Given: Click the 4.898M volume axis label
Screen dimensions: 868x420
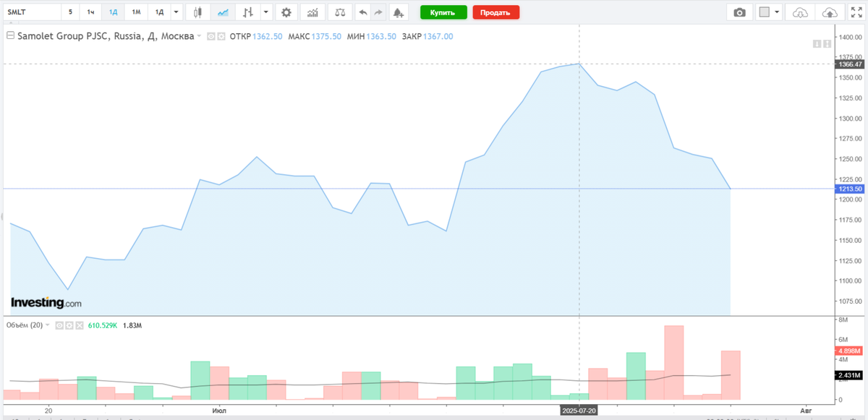Looking at the screenshot, I should (850, 351).
